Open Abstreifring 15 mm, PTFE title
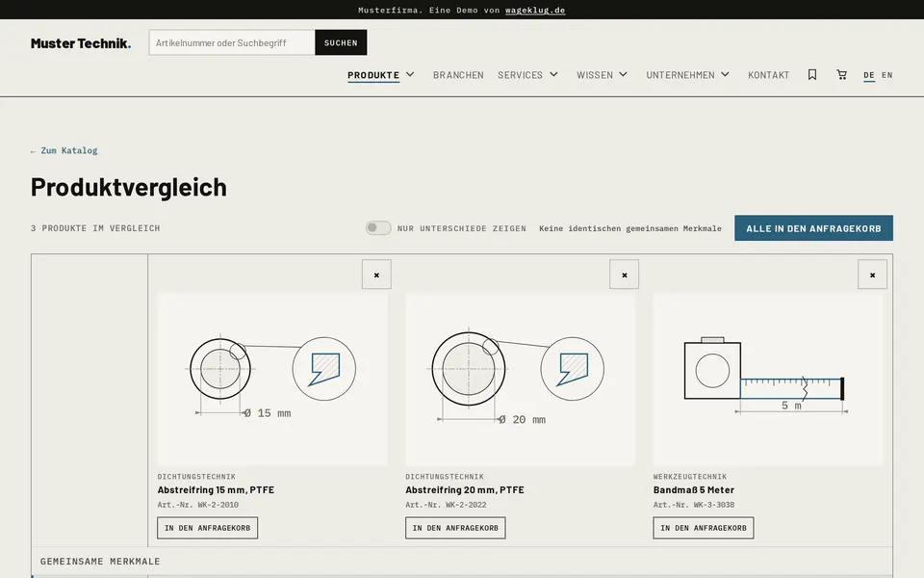Viewport: 924px width, 578px height. [216, 489]
